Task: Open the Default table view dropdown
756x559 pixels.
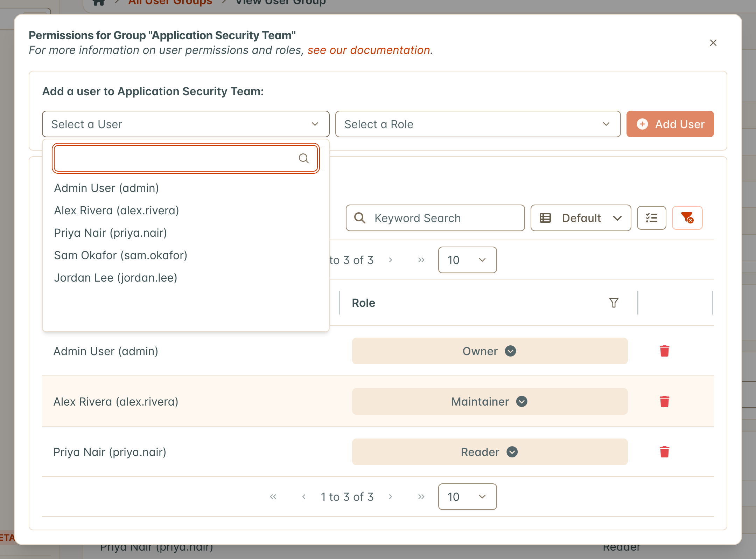Action: [x=581, y=218]
